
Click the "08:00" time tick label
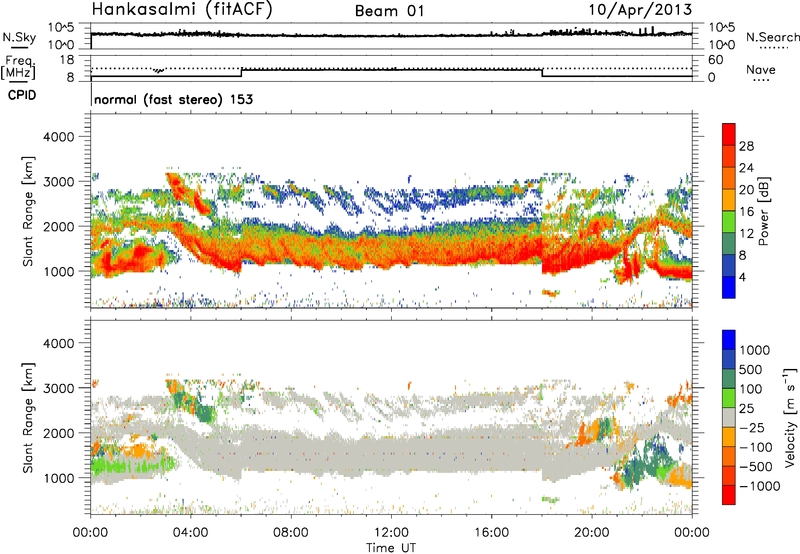[x=291, y=533]
